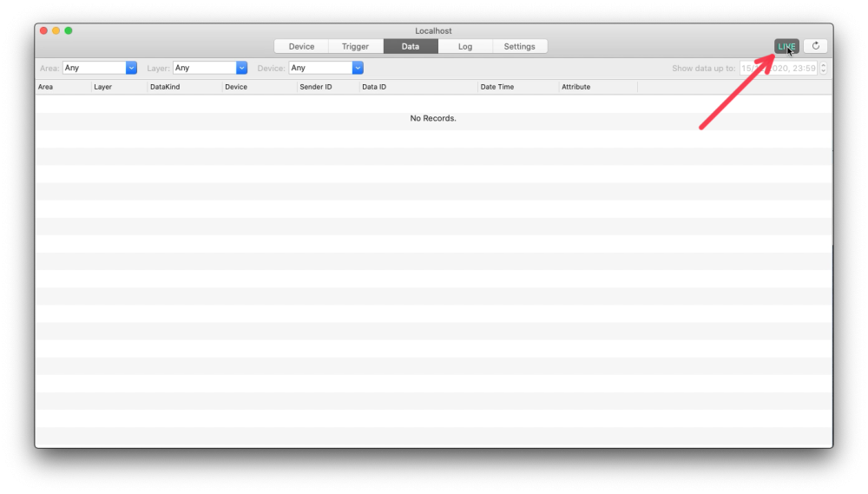Maximize the window with the green button
Viewport: 868px width, 494px height.
click(x=69, y=31)
